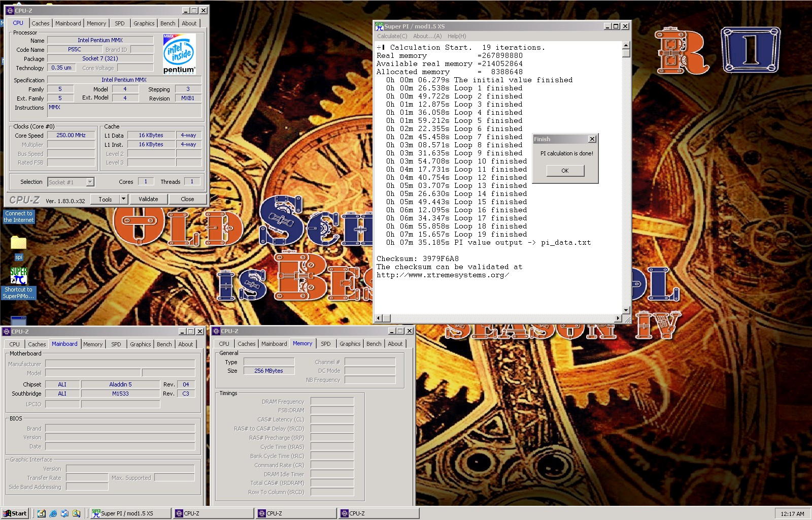
Task: Open the Calculate(C) menu in Super PI
Action: point(392,36)
